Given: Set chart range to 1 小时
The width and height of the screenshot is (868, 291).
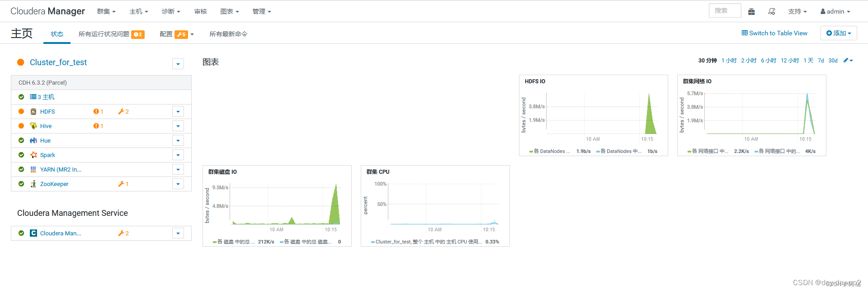Looking at the screenshot, I should point(729,60).
